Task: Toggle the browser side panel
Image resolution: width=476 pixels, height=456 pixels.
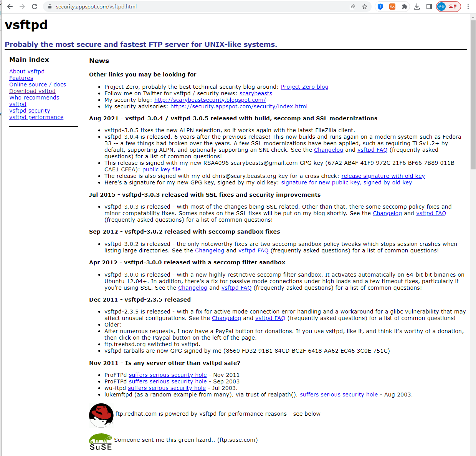Action: [429, 7]
